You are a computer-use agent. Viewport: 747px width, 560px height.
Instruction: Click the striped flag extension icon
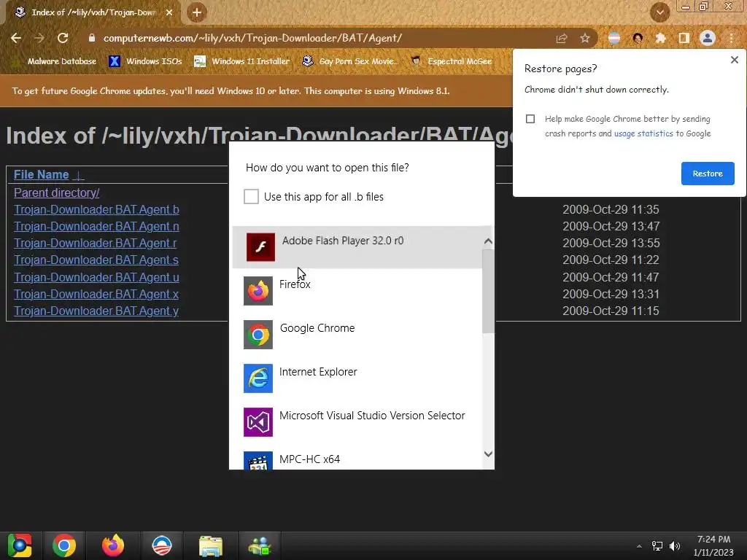(614, 38)
